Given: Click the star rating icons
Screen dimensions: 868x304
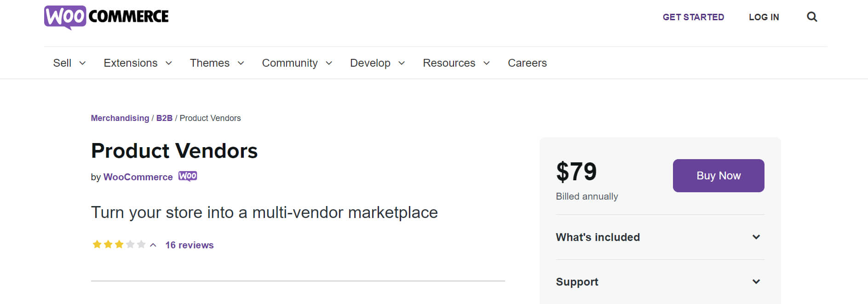Looking at the screenshot, I should click(119, 245).
